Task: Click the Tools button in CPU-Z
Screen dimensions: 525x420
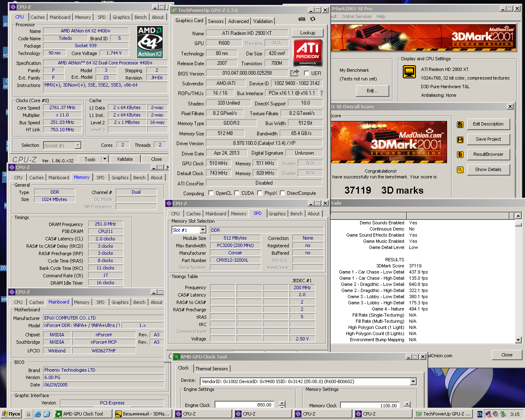Action: point(90,159)
